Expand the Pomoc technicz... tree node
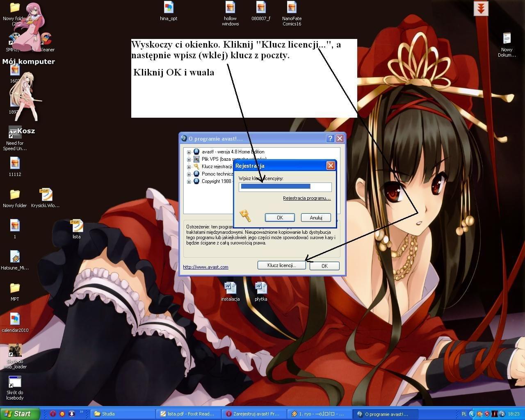Screen dimensions: 525x420 [189, 174]
